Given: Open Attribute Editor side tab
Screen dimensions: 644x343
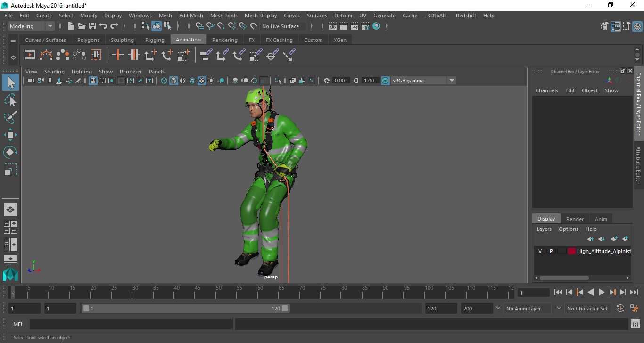Looking at the screenshot, I should point(638,165).
